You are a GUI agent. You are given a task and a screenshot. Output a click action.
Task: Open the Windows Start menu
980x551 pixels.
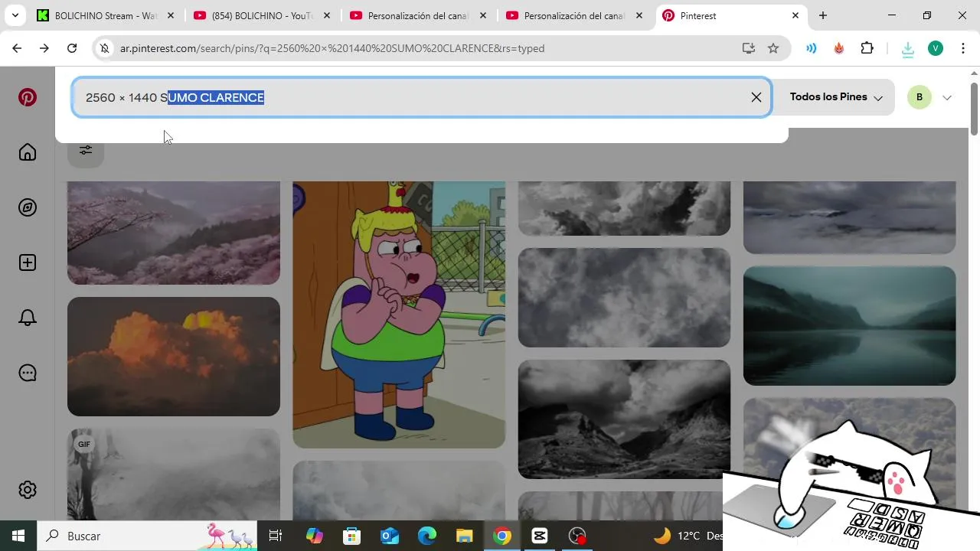(18, 536)
